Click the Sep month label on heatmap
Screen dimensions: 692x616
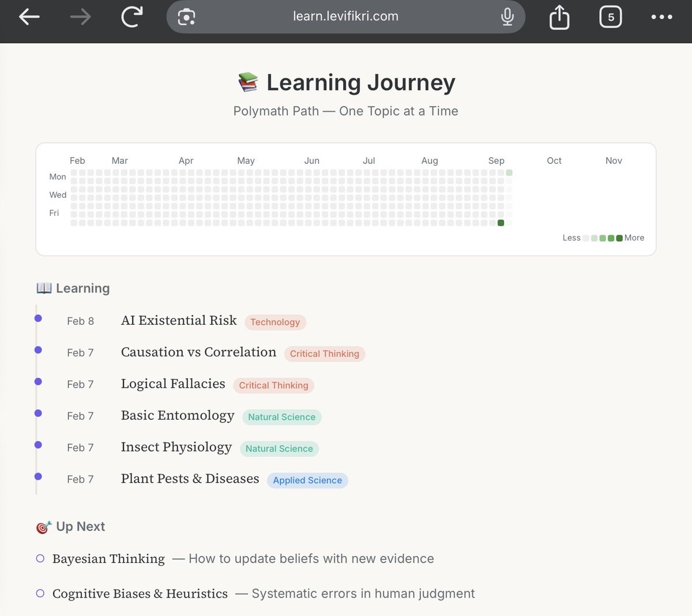tap(497, 160)
